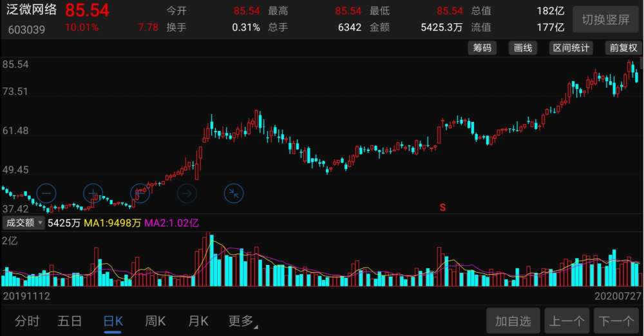
Task: Tap the move-left arrow circle icon
Action: [140, 193]
